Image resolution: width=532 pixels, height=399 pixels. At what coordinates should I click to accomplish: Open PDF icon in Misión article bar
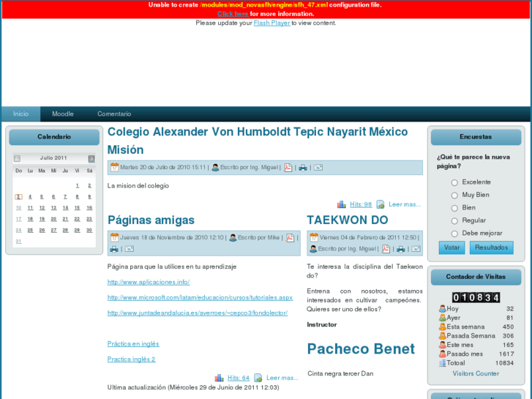(288, 168)
